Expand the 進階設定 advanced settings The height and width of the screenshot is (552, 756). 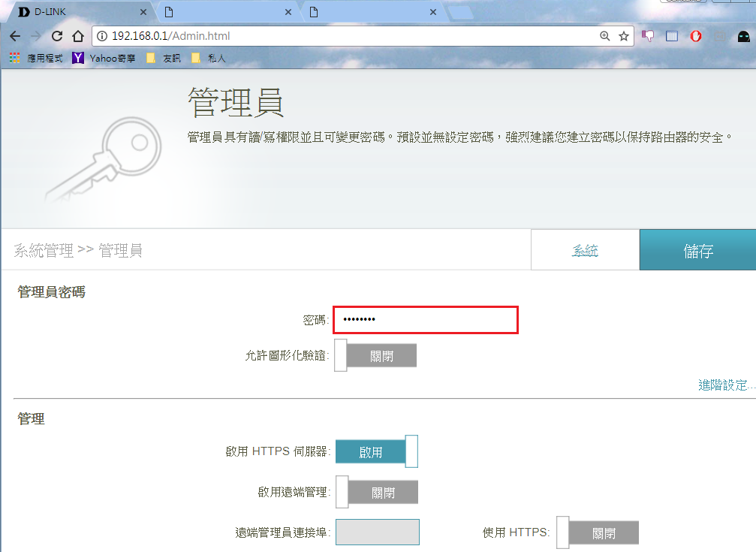tap(725, 385)
